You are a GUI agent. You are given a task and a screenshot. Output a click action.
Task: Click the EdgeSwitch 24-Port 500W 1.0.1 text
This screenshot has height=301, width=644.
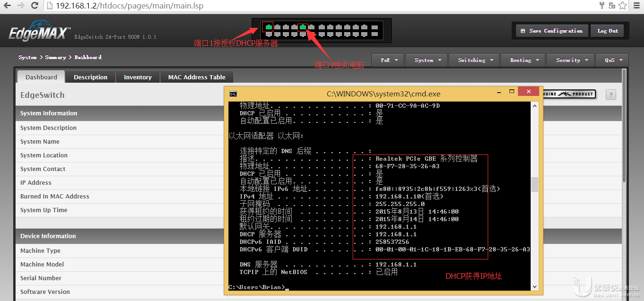coord(115,37)
